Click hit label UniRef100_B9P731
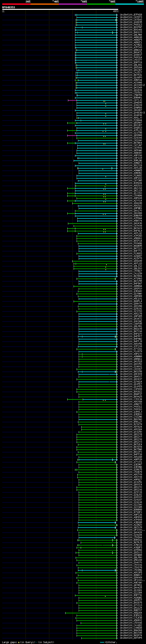 point(131,595)
